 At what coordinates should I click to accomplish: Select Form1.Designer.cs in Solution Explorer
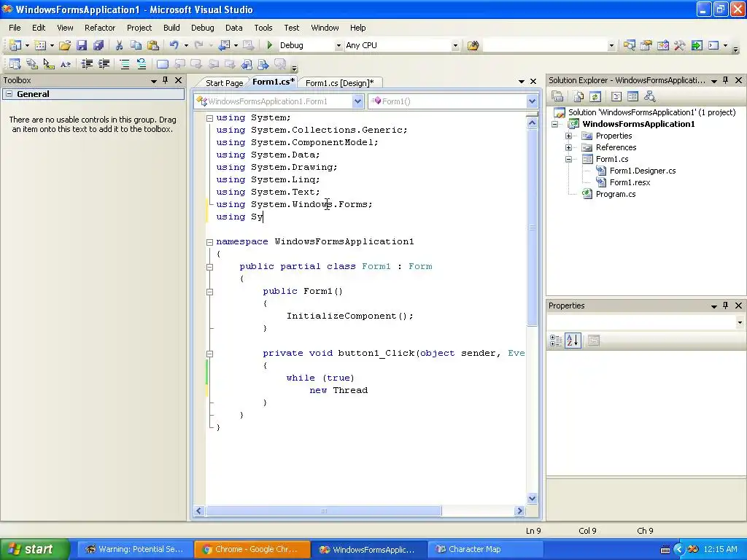click(x=643, y=171)
